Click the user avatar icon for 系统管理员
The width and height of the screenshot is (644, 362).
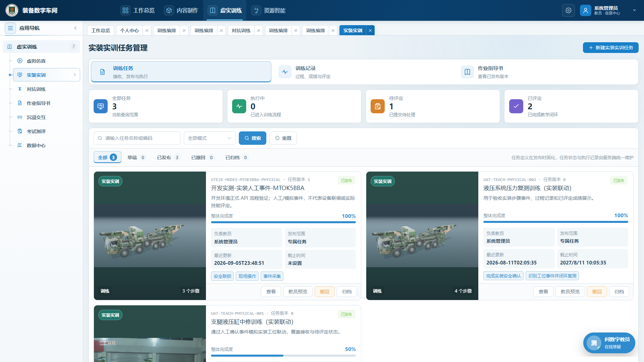(x=586, y=10)
